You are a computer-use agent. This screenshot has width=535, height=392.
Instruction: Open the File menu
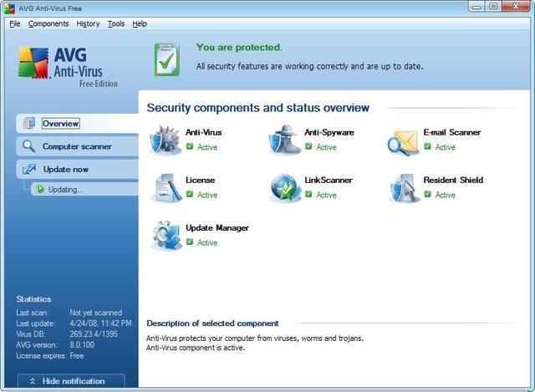pyautogui.click(x=15, y=23)
